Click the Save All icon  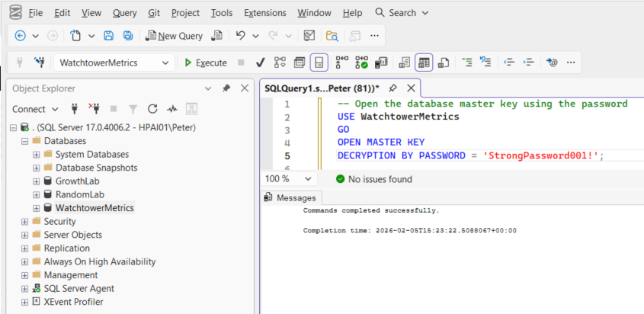(x=127, y=36)
